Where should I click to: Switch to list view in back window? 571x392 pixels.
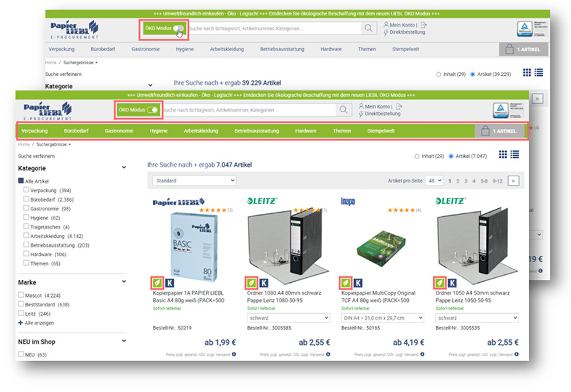[538, 73]
